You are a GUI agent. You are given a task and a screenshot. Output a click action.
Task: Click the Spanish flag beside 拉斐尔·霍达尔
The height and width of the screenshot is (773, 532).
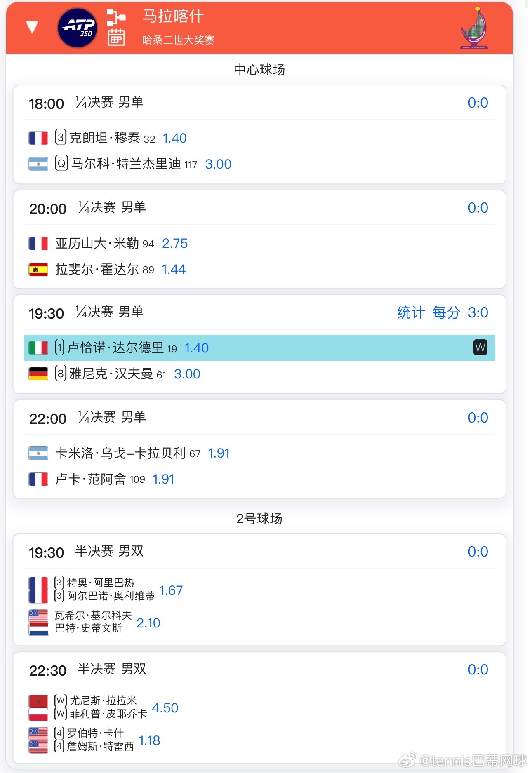[38, 269]
